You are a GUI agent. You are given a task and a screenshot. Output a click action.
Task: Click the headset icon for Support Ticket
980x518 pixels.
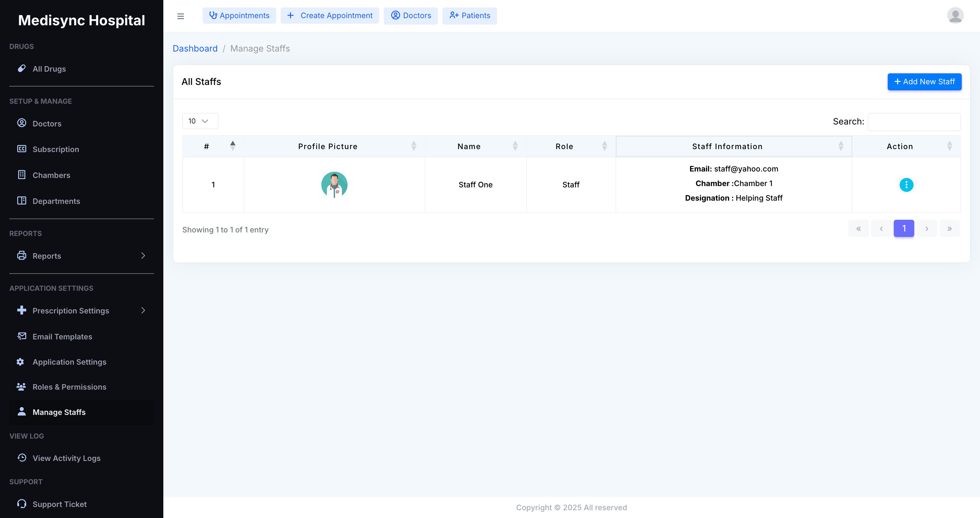(x=22, y=503)
